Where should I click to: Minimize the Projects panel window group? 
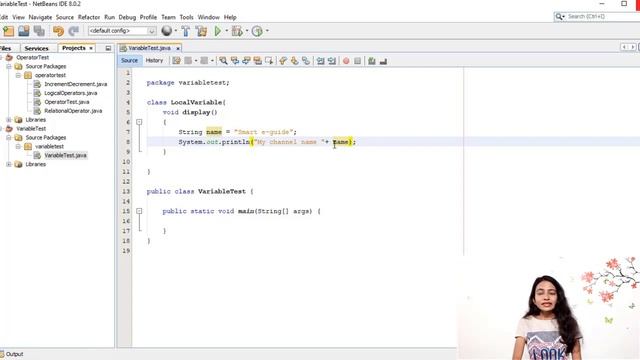[x=108, y=48]
